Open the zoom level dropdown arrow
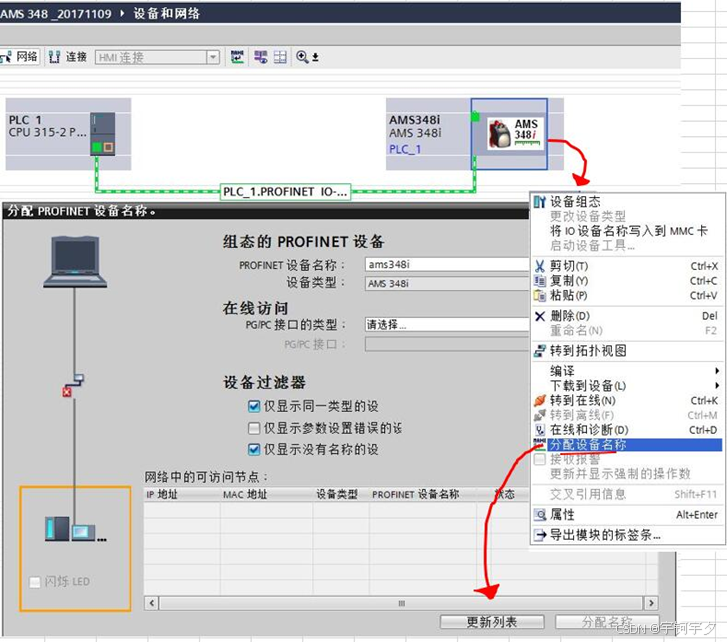The image size is (727, 642). pos(315,57)
